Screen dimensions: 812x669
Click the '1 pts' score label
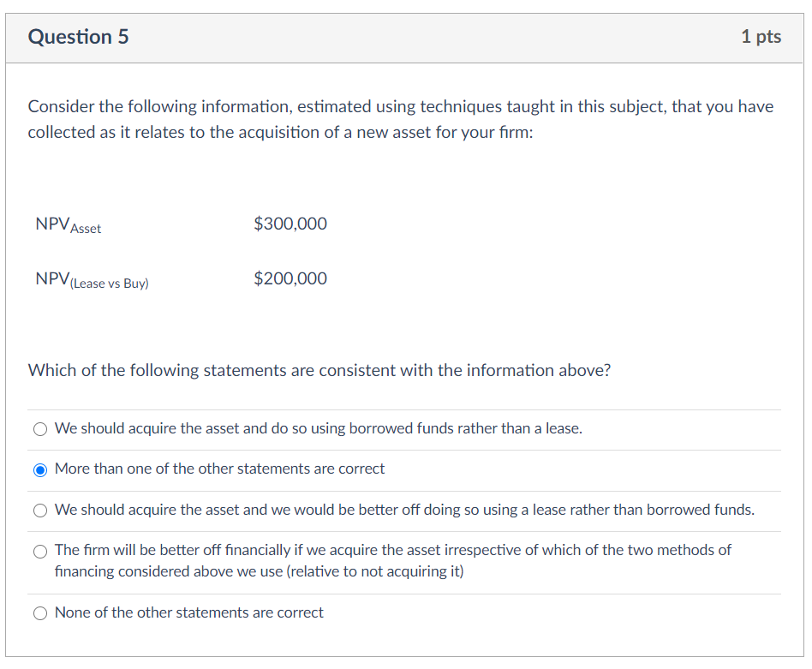[761, 37]
